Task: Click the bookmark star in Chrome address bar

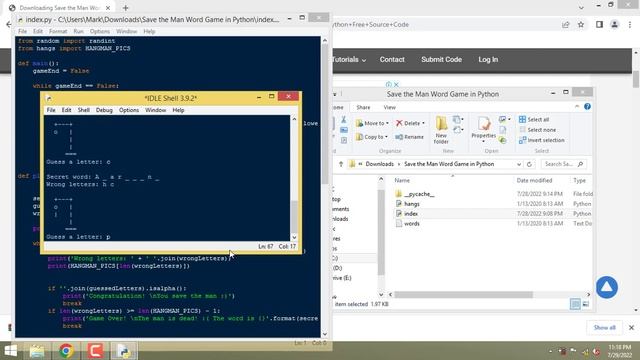Action: point(581,24)
